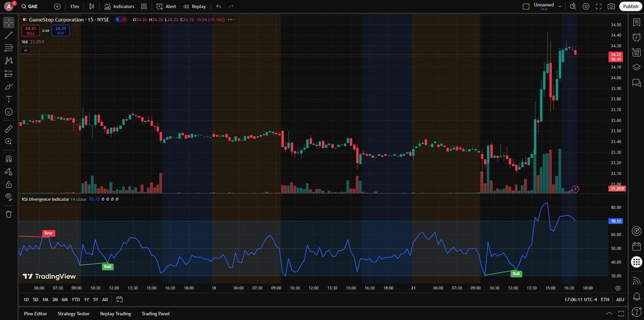Select the brush drawing tool
Image resolution: width=644 pixels, height=320 pixels.
click(9, 86)
